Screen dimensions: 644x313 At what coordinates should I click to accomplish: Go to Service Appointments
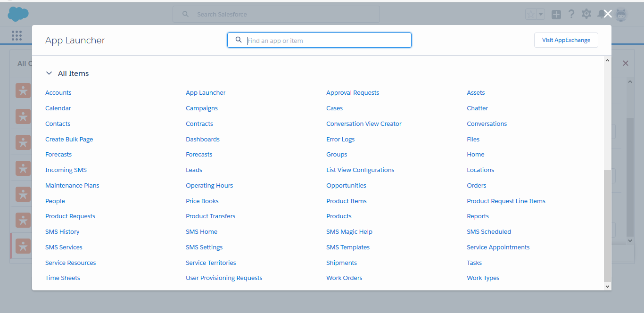[498, 247]
